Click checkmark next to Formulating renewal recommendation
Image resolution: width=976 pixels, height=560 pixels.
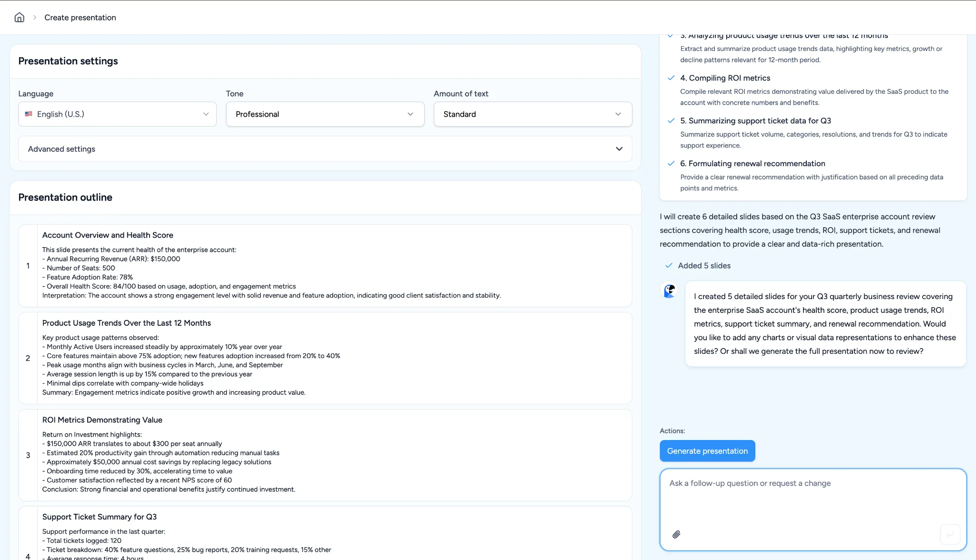[671, 163]
